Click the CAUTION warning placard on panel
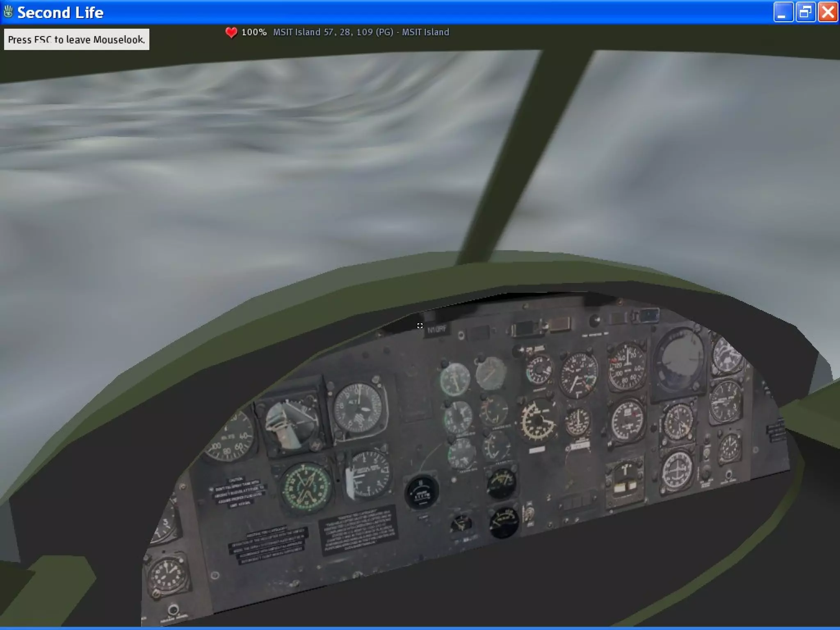The image size is (840, 630). pos(238,493)
